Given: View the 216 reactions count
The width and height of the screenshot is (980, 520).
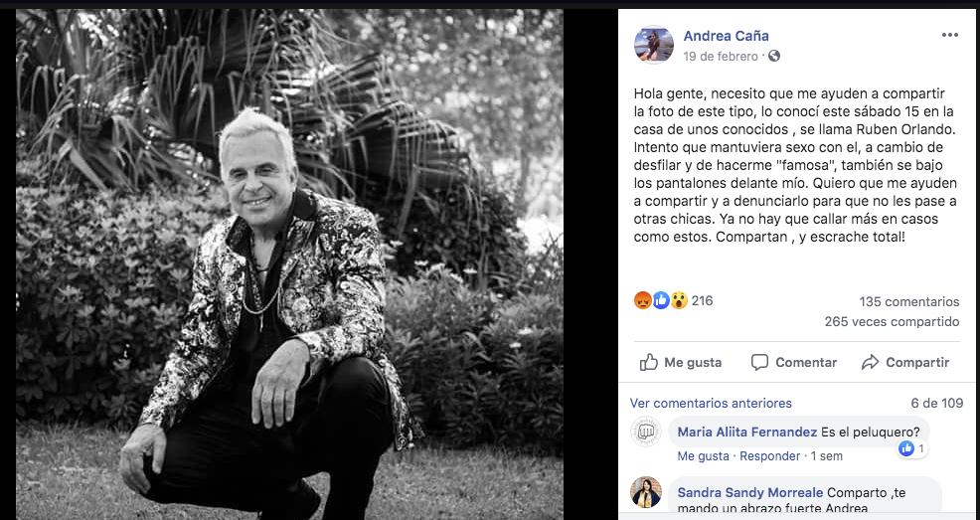Looking at the screenshot, I should [x=702, y=300].
